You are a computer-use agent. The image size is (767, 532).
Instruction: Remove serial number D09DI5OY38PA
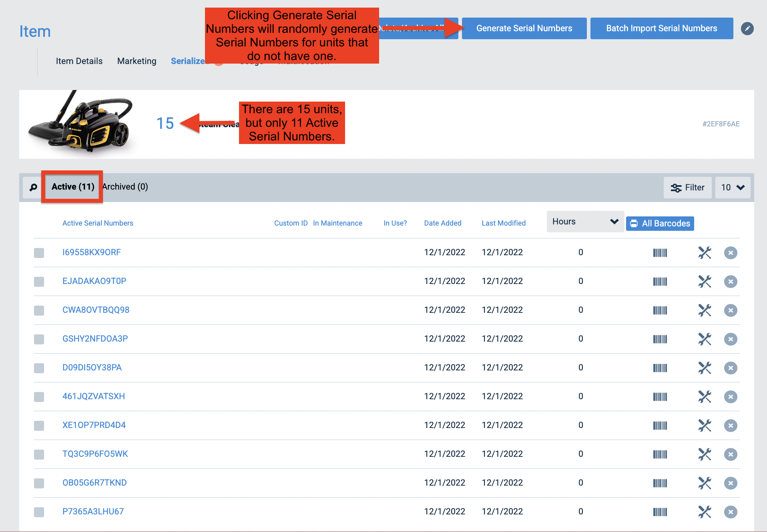point(731,368)
